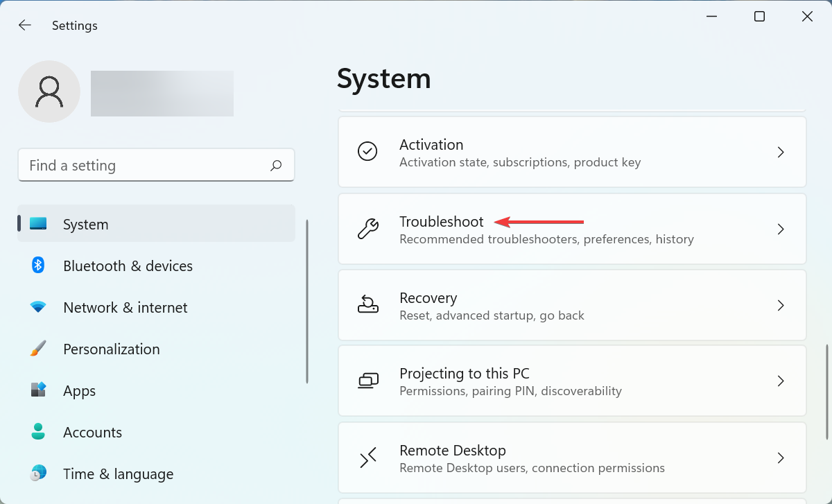This screenshot has width=832, height=504.
Task: Click the main content vertical scrollbar
Action: [827, 392]
